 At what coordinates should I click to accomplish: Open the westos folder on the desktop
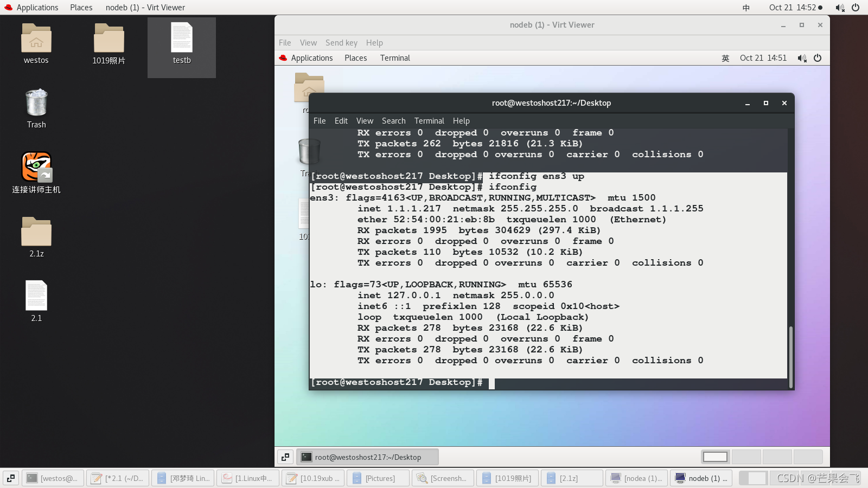click(x=36, y=39)
